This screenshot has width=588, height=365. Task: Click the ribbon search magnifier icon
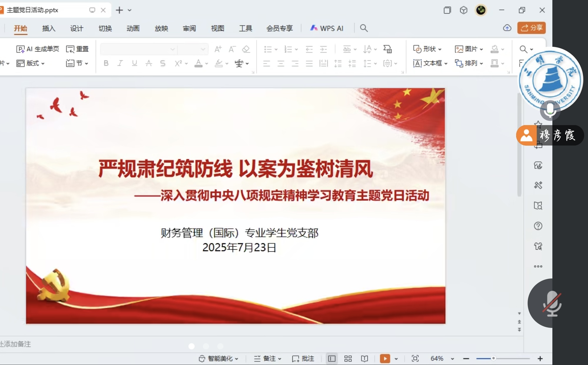tap(364, 28)
